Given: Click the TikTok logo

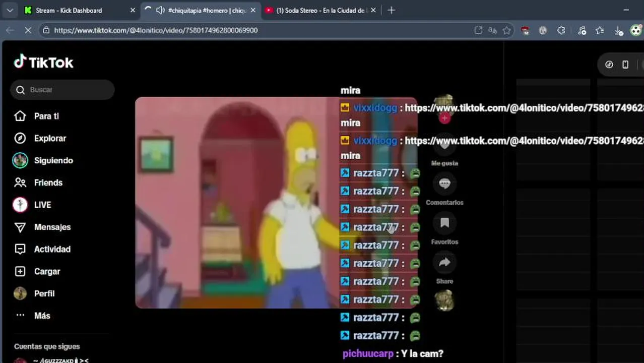Looking at the screenshot, I should coord(43,62).
